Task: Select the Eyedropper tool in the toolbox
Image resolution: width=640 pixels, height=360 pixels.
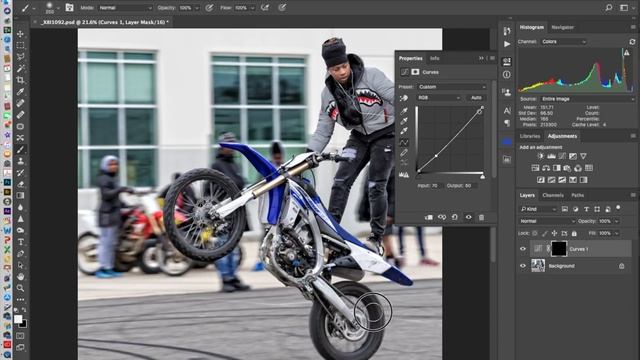Action: tap(20, 91)
